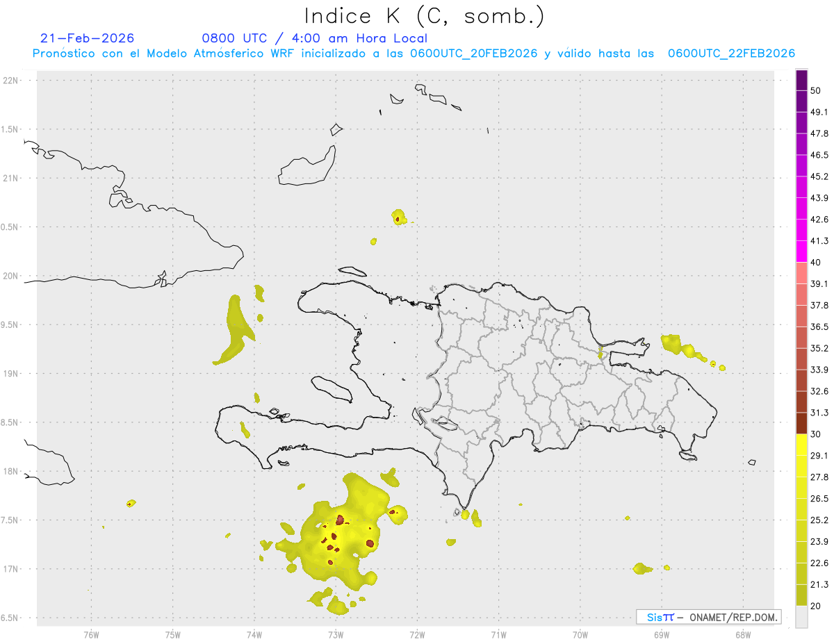Click the colorbar value '27.8'
This screenshot has height=644, width=834.
[x=819, y=477]
